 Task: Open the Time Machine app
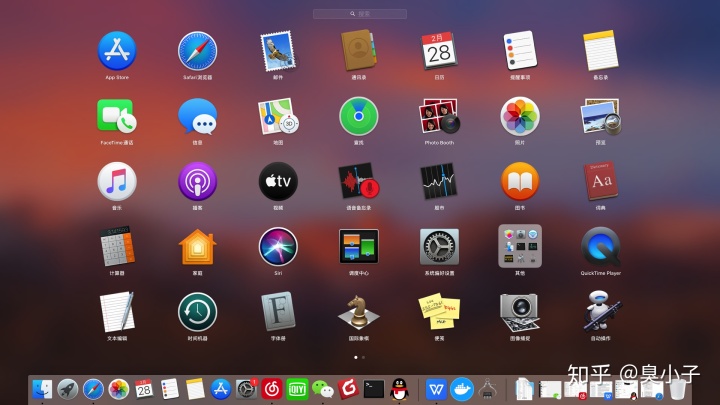(197, 312)
